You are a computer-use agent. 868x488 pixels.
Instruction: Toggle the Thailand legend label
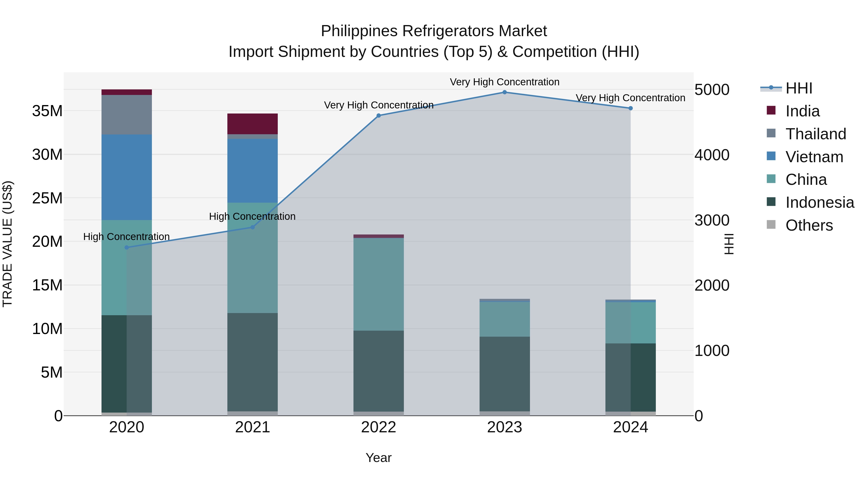(x=816, y=134)
